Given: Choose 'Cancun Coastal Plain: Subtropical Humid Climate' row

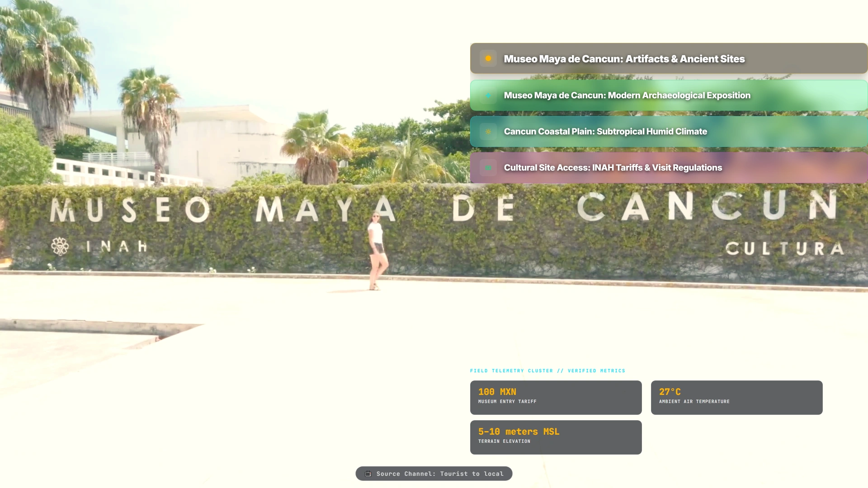Looking at the screenshot, I should tap(669, 131).
